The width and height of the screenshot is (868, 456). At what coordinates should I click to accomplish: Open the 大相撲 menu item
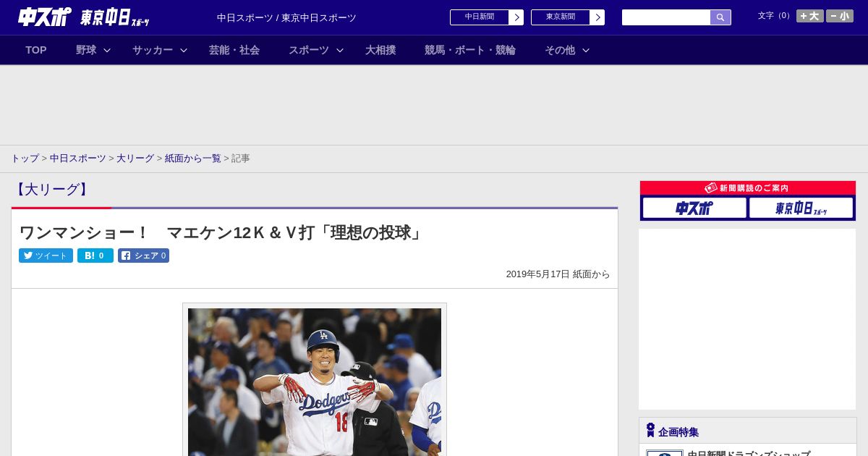[380, 50]
